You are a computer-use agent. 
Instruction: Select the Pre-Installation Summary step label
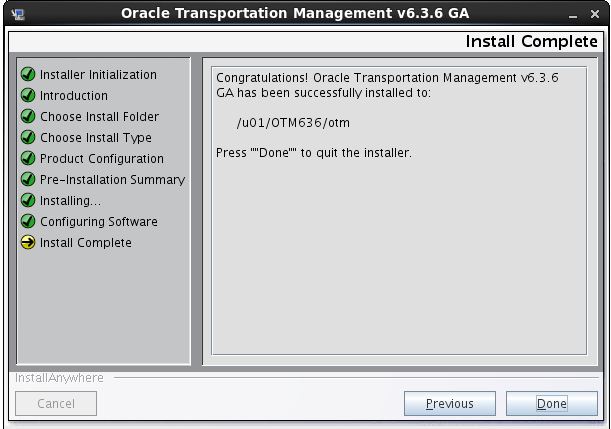coord(112,180)
